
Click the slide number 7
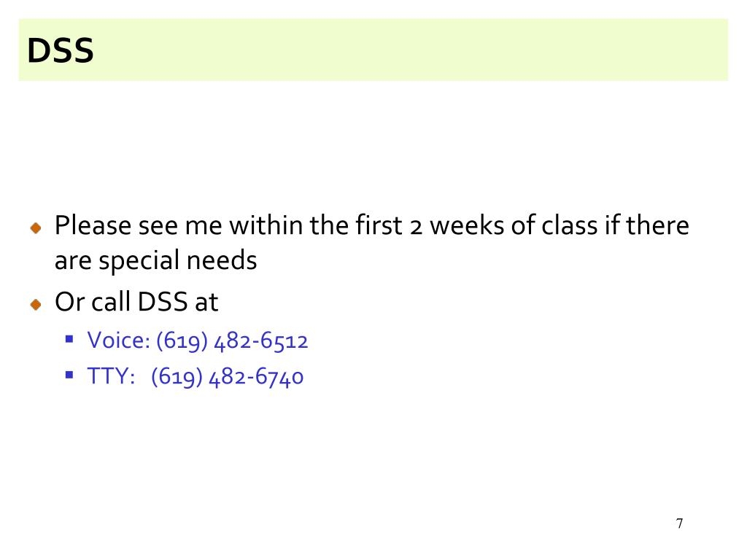coord(680,524)
